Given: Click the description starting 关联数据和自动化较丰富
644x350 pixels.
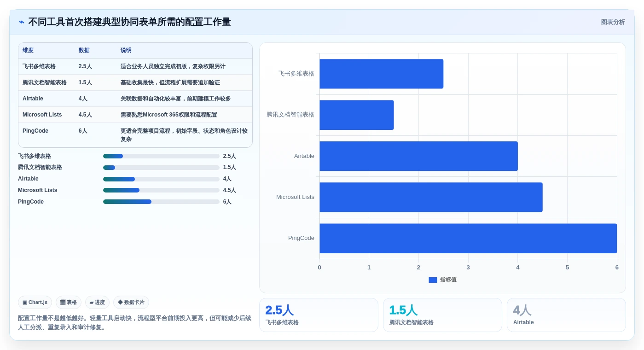Looking at the screenshot, I should coord(176,99).
